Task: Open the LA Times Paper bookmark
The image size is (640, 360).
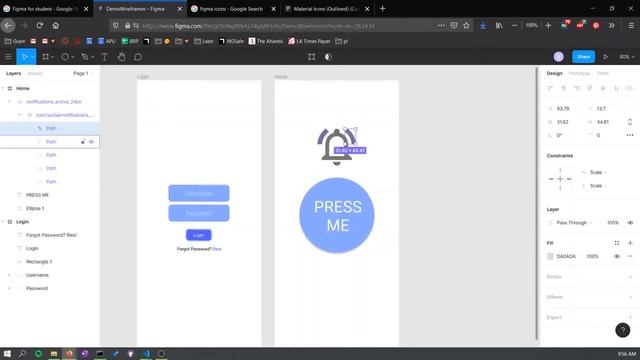Action: pyautogui.click(x=309, y=41)
